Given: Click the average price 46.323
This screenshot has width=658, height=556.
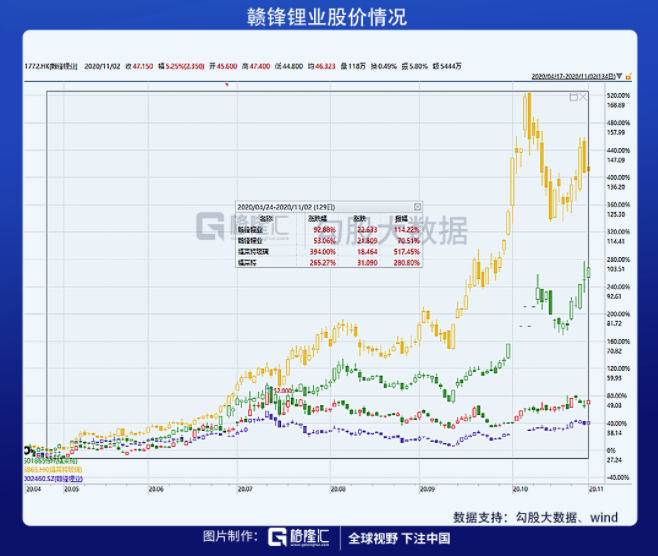Looking at the screenshot, I should click(325, 66).
